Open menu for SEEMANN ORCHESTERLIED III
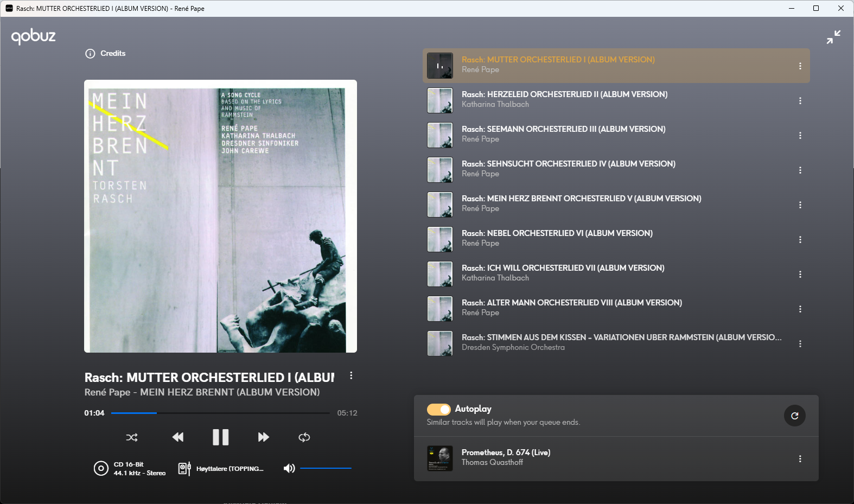854x504 pixels. click(x=800, y=136)
